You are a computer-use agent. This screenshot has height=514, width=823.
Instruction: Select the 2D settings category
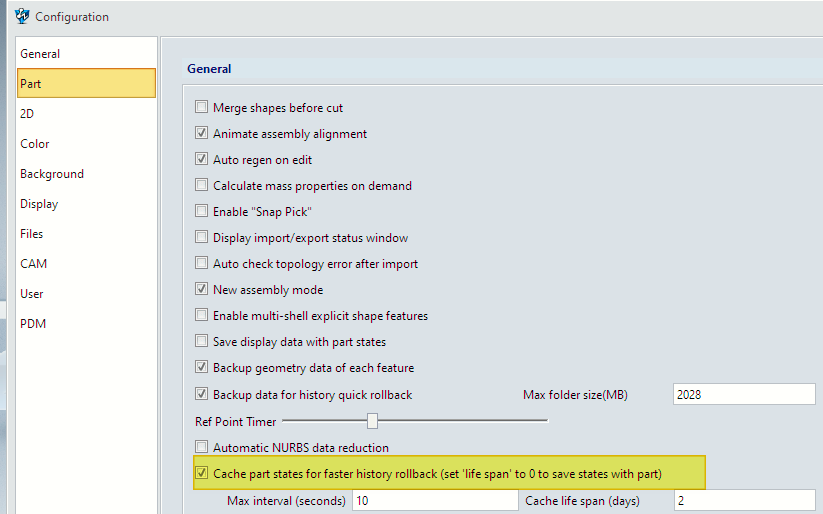point(27,113)
